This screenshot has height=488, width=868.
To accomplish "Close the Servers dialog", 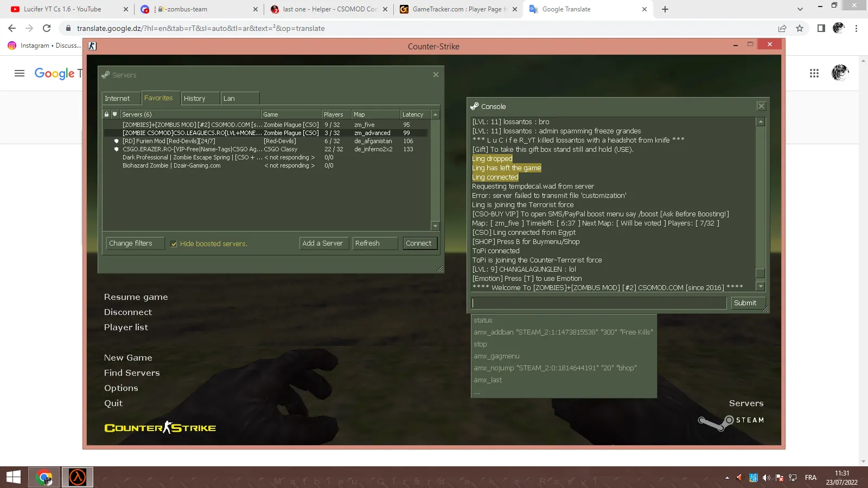I will pos(436,75).
